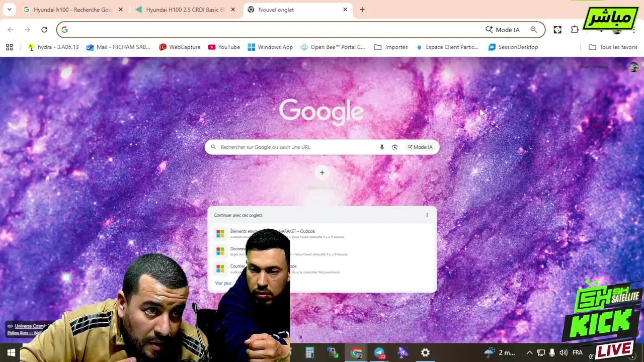Open the Windows Start menu
The image size is (644, 362).
(x=11, y=353)
